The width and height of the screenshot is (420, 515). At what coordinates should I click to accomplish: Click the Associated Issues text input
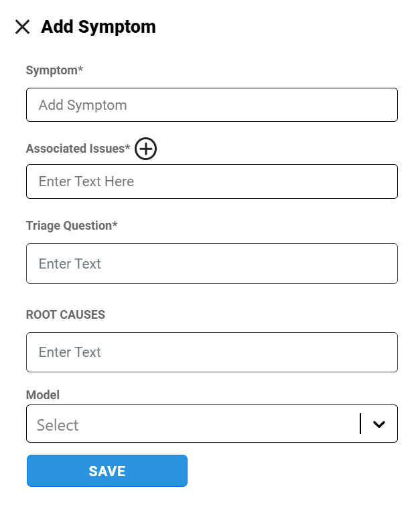point(212,181)
